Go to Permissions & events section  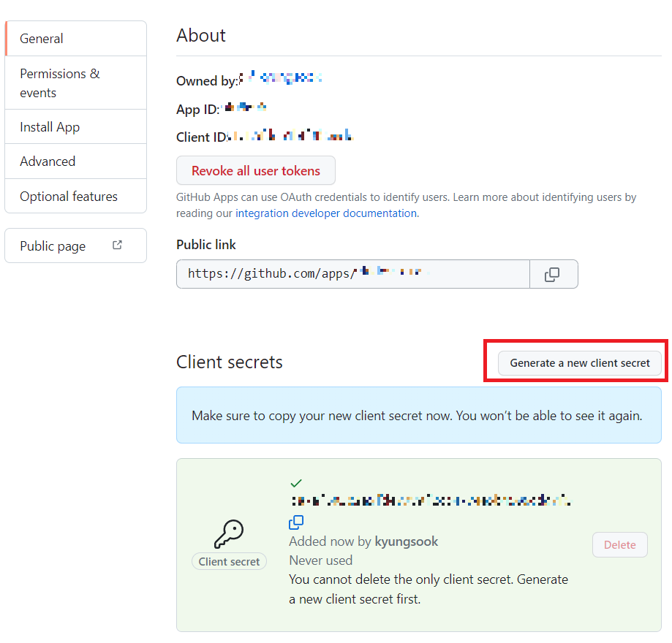click(76, 83)
